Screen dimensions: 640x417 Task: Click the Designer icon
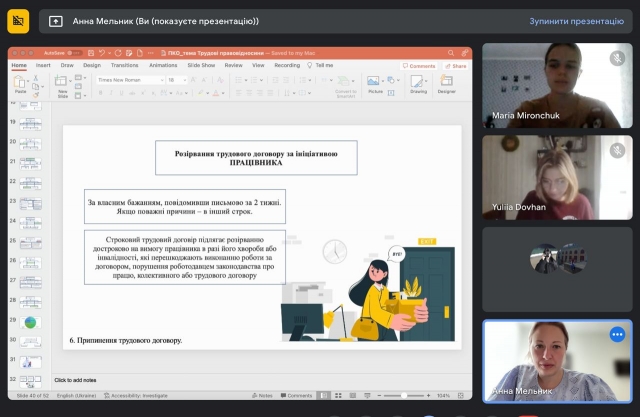click(x=446, y=84)
